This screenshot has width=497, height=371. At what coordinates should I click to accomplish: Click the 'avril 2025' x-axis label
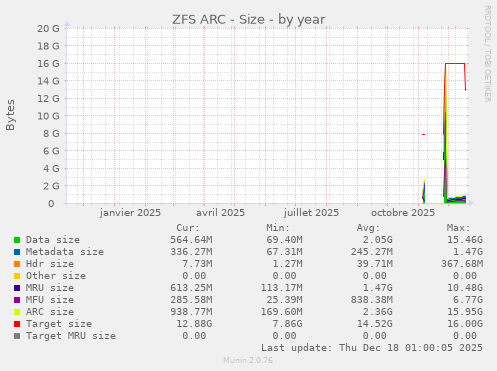[x=220, y=213]
